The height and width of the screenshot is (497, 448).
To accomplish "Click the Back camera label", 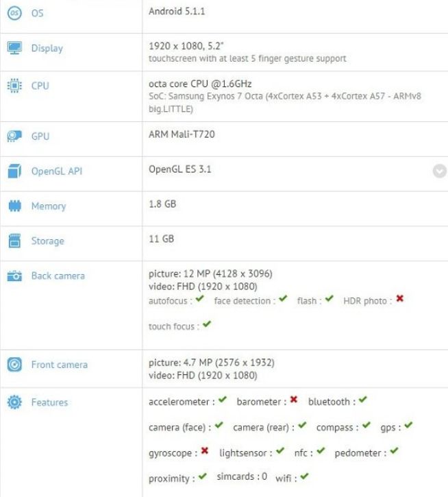I will click(x=58, y=276).
